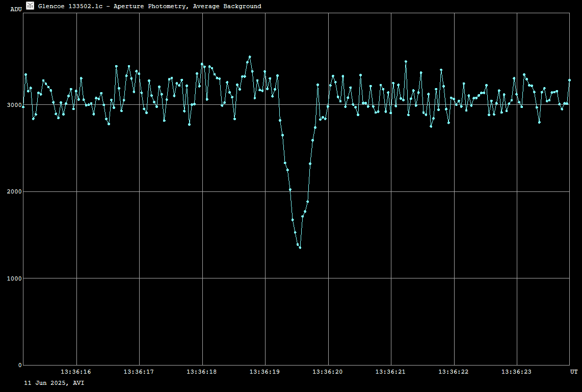Click the 1000 y-axis value label
The width and height of the screenshot is (582, 392).
[x=14, y=278]
